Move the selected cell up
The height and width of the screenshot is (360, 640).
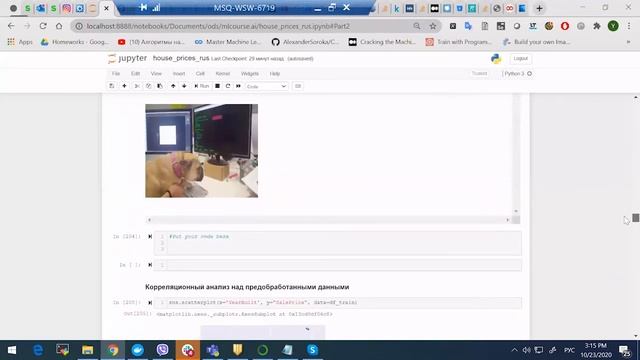[173, 86]
